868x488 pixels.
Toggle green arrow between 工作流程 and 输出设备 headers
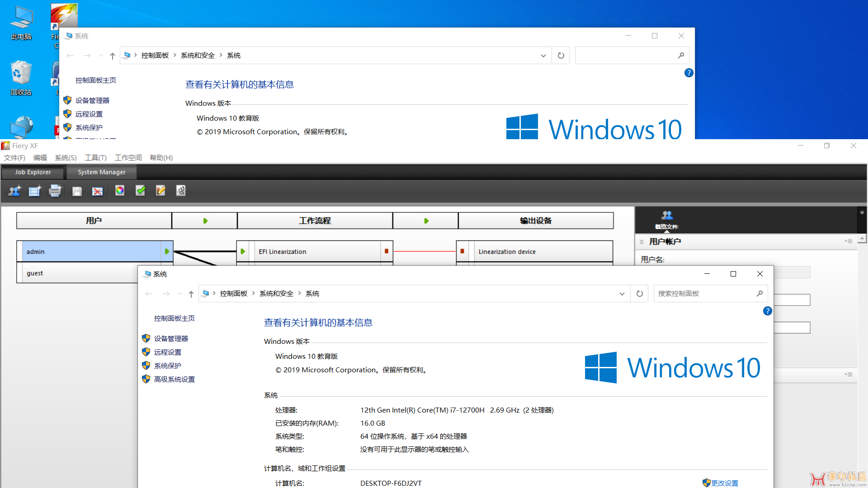point(426,221)
